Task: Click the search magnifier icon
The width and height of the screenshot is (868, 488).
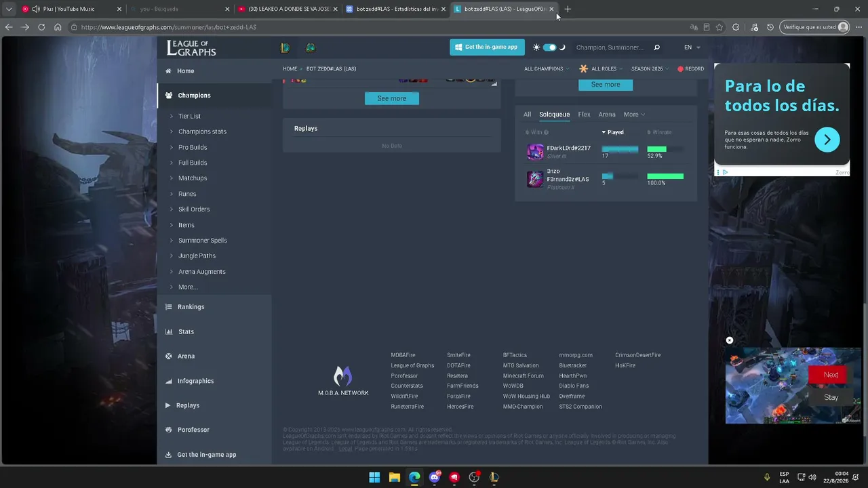Action: coord(656,47)
